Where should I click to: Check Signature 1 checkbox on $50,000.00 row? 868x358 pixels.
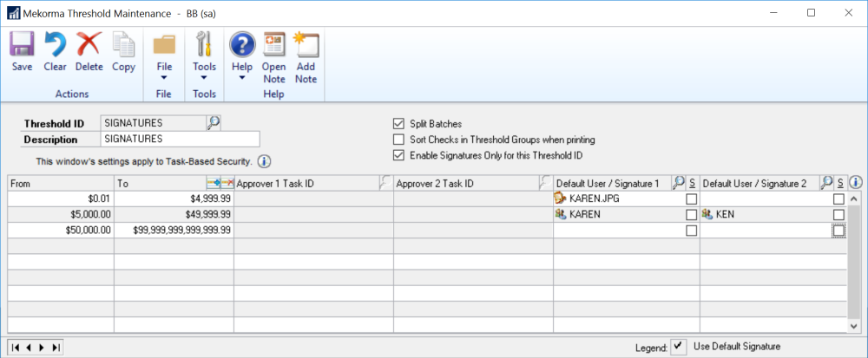(692, 231)
